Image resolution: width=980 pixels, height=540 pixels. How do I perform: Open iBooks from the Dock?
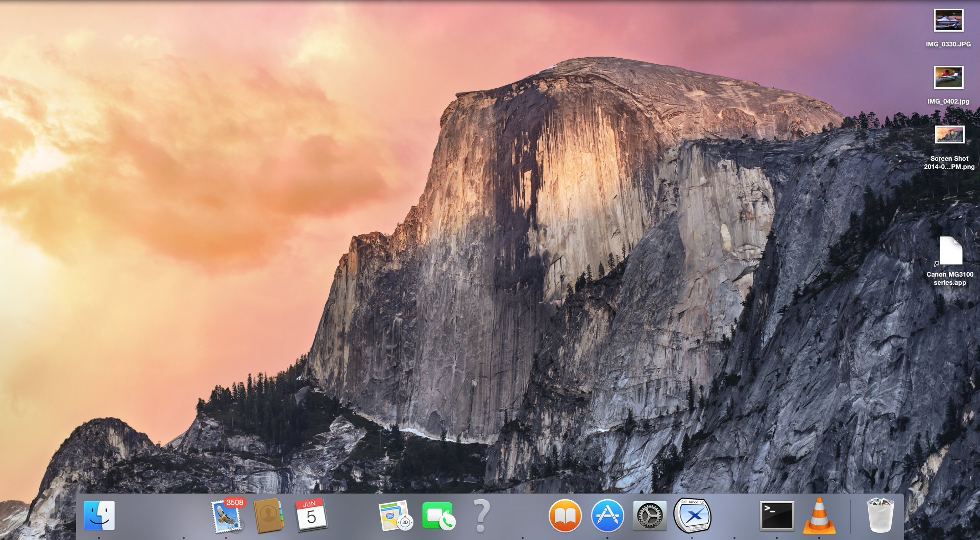(565, 516)
